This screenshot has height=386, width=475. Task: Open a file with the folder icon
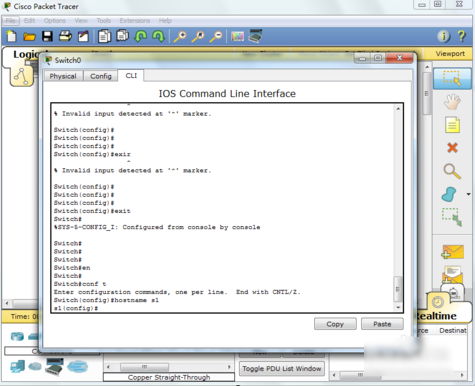click(x=29, y=36)
